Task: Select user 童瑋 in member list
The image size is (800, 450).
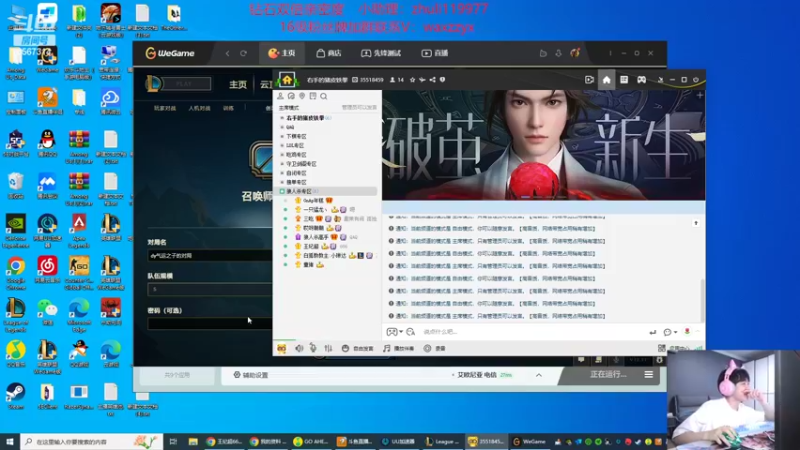Action: (309, 265)
